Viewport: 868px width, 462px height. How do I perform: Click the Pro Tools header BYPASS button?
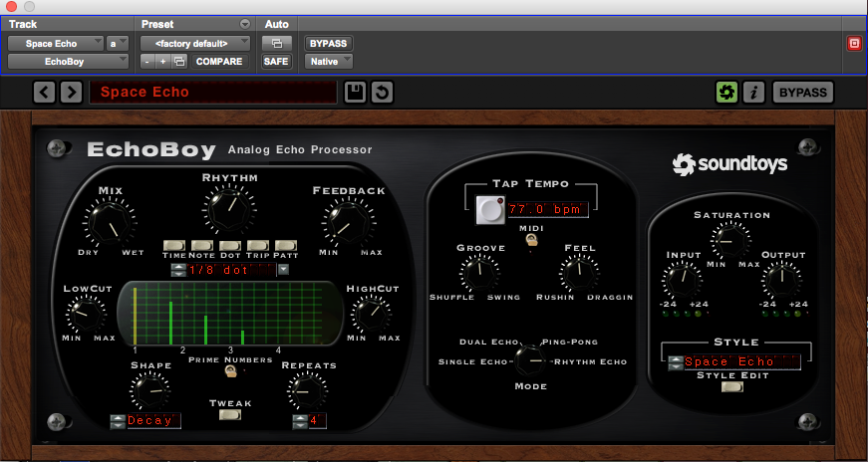328,43
